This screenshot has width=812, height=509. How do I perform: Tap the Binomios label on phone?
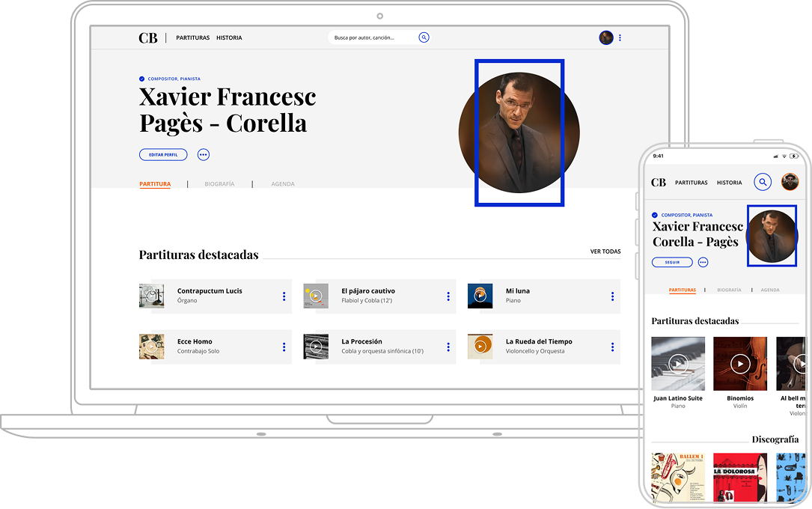click(740, 398)
